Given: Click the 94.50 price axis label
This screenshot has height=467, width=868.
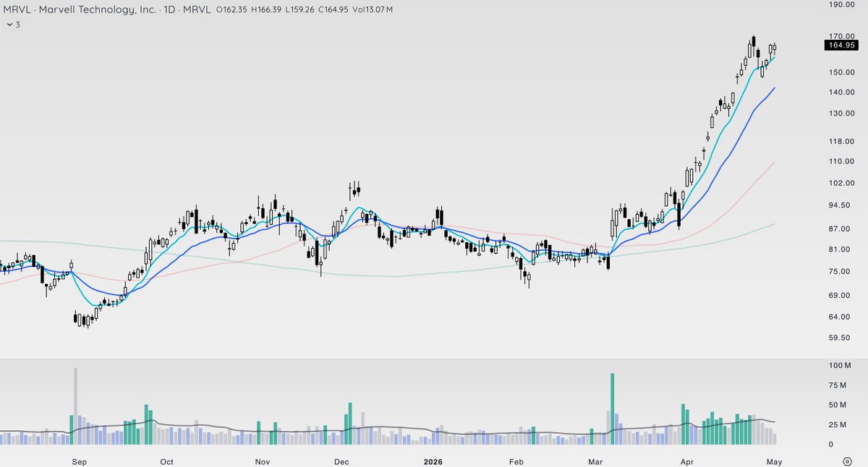Looking at the screenshot, I should (840, 205).
